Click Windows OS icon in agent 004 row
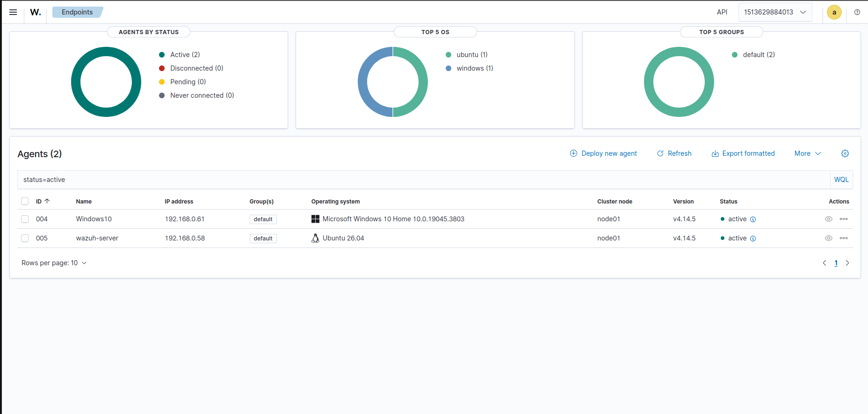The width and height of the screenshot is (868, 414). click(x=315, y=219)
